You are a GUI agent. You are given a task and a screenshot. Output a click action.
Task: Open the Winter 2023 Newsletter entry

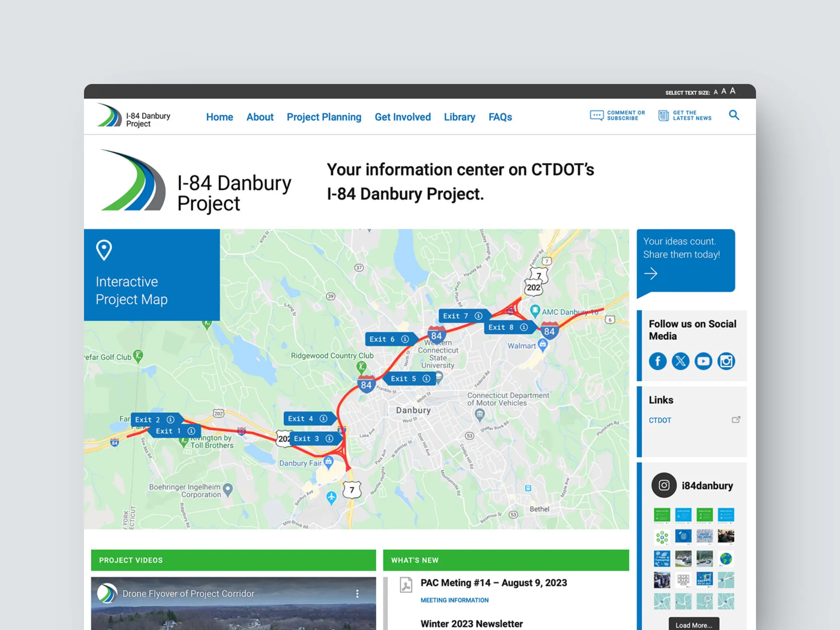(x=472, y=623)
